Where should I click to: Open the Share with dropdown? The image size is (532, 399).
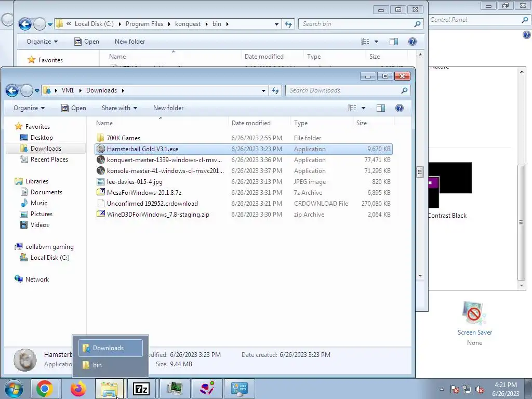coord(119,108)
